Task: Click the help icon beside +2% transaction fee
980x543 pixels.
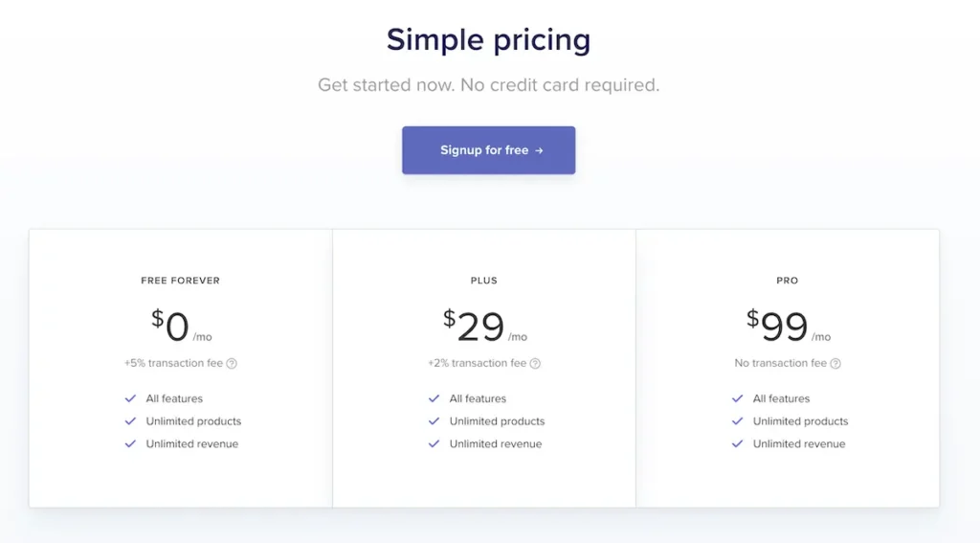Action: point(535,364)
